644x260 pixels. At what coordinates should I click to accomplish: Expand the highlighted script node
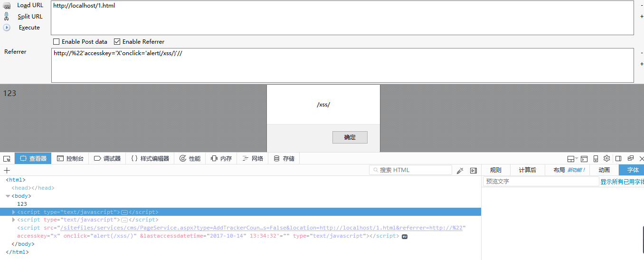coord(14,212)
